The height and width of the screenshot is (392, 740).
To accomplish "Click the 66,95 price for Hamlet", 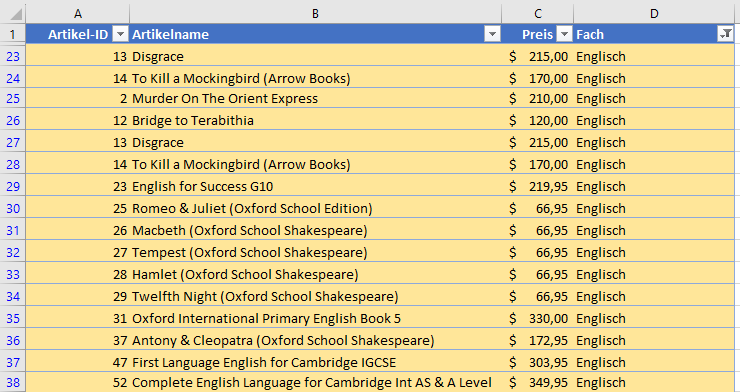I will point(538,274).
